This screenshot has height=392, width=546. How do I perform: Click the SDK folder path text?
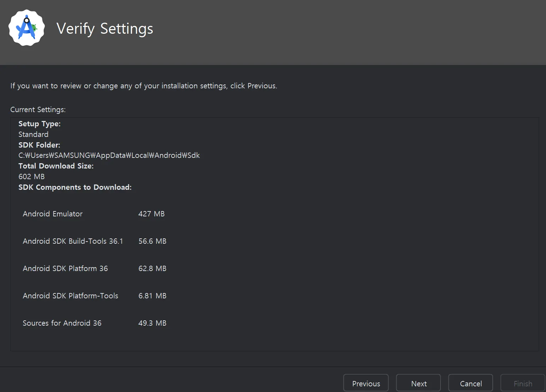point(109,155)
